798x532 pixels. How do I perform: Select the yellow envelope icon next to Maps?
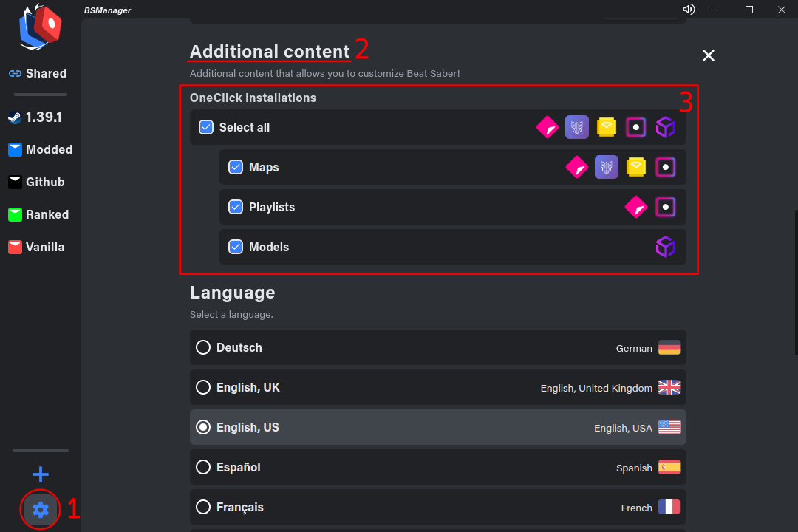(636, 167)
